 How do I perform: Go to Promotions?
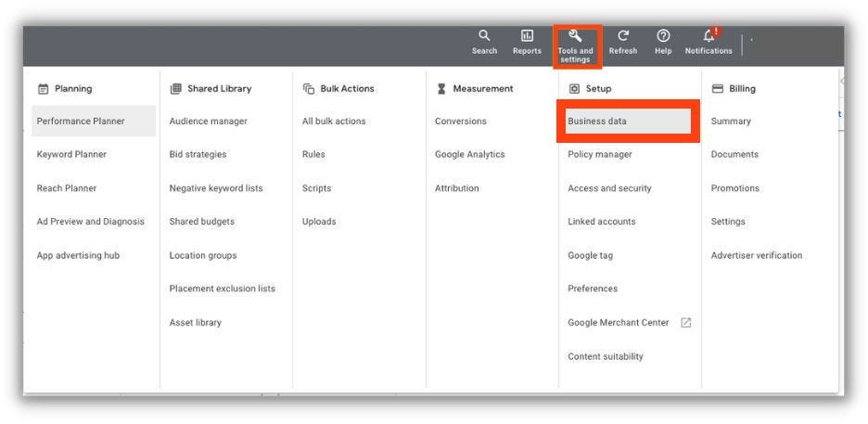pyautogui.click(x=735, y=188)
